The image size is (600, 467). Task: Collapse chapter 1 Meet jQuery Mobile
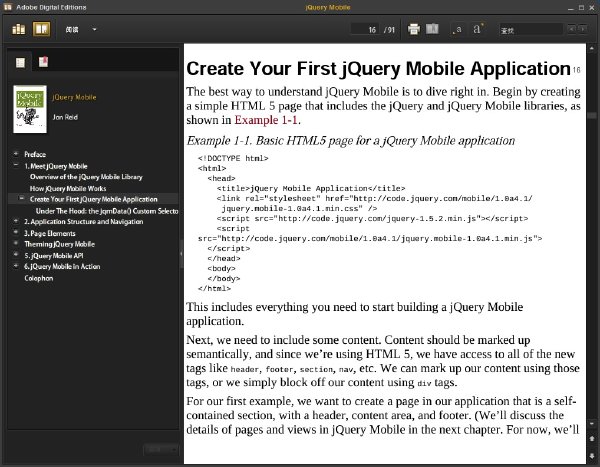point(16,165)
